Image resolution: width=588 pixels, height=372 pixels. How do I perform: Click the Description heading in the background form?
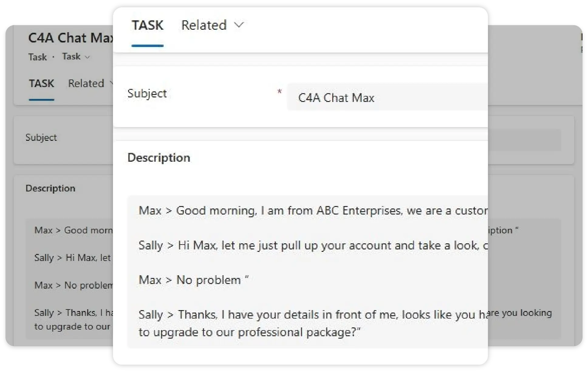tap(50, 188)
